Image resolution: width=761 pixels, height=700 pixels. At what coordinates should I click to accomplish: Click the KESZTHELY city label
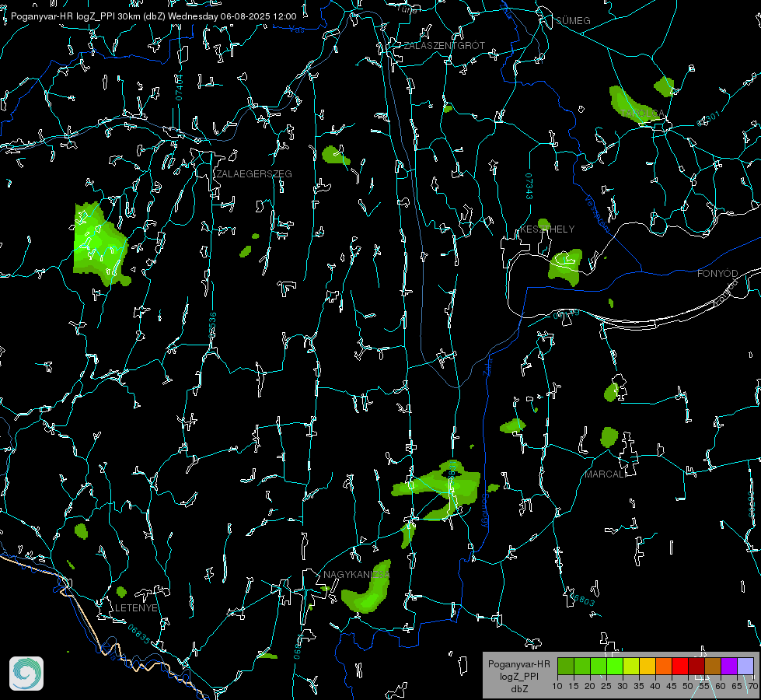[547, 229]
